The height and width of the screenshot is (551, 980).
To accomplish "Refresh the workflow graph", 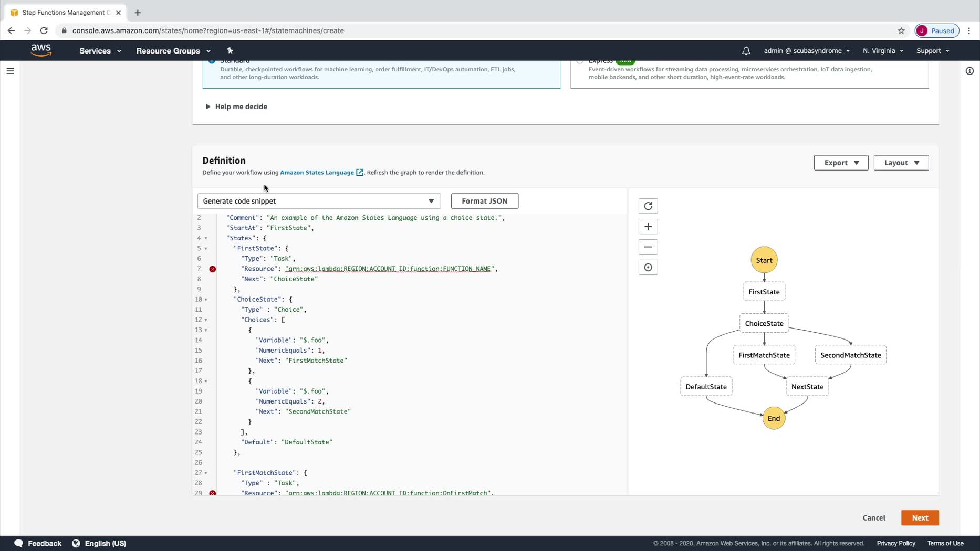I will click(x=648, y=206).
